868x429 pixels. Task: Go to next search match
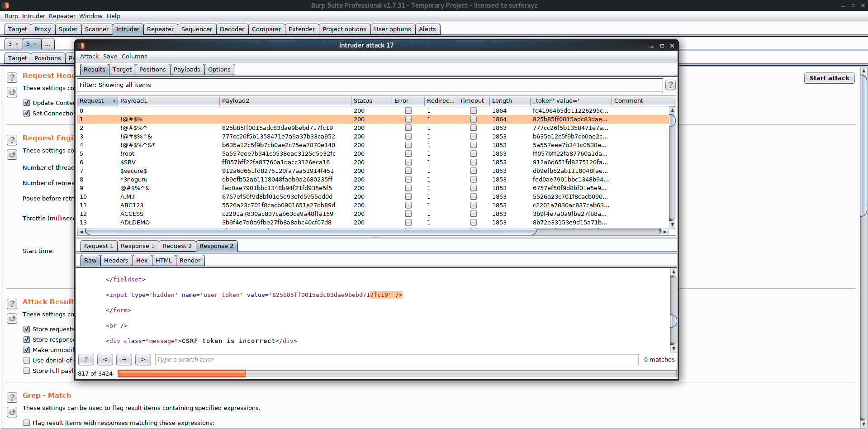click(143, 359)
